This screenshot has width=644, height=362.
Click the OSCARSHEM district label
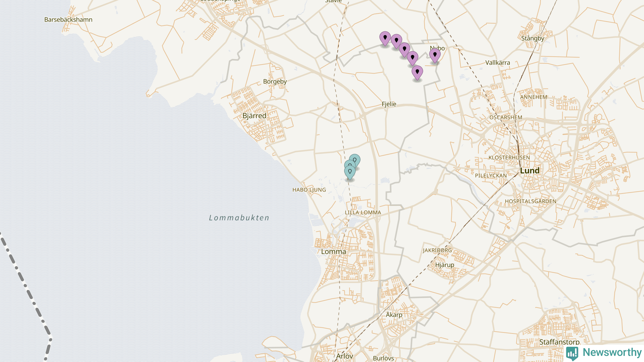pyautogui.click(x=506, y=117)
